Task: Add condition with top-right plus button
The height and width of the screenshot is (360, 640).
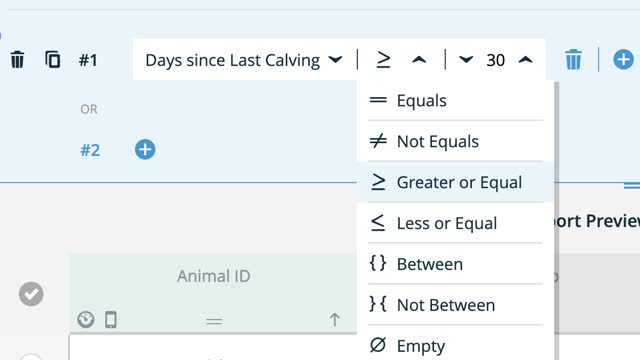Action: 623,60
